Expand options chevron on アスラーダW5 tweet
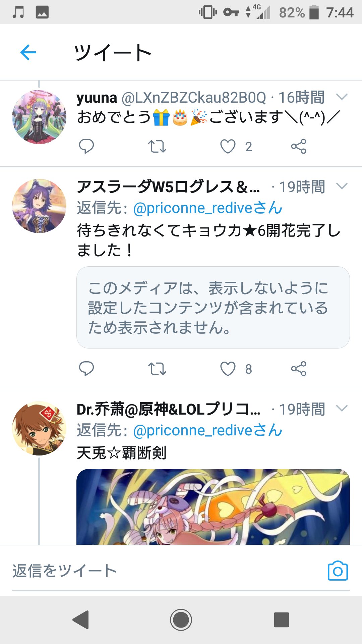362x644 pixels. pyautogui.click(x=342, y=186)
